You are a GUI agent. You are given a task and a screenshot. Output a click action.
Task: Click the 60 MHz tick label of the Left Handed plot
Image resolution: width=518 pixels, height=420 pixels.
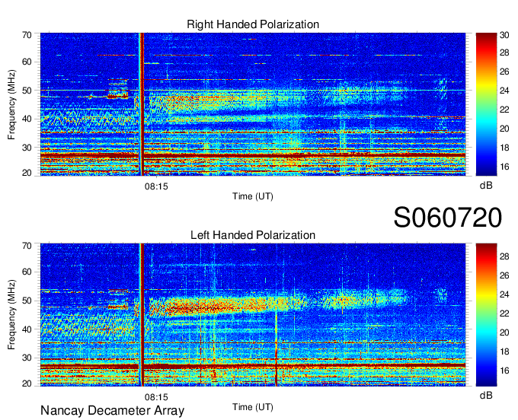point(27,272)
